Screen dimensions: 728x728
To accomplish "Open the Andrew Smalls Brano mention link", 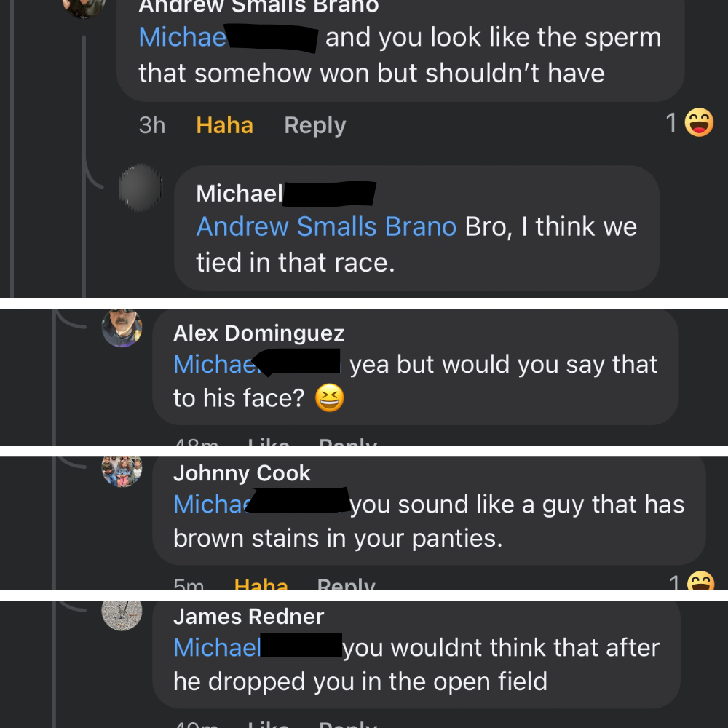I will tap(326, 226).
